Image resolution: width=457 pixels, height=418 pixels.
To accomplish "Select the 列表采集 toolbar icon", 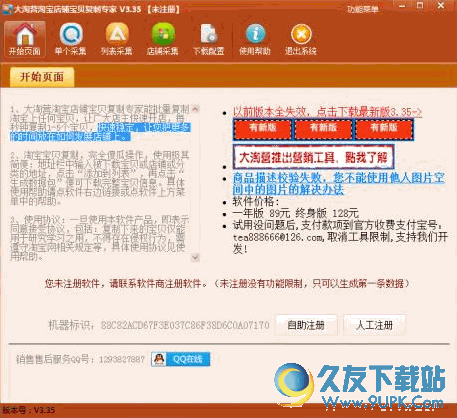I will pos(116,39).
